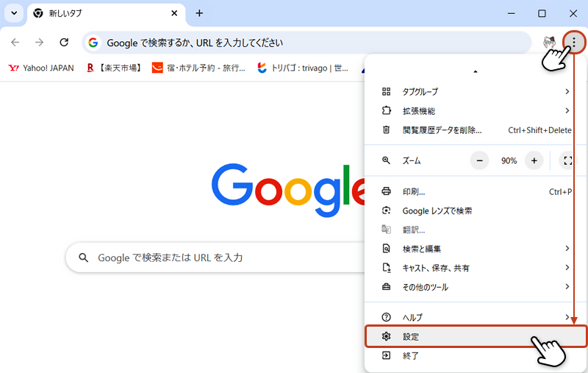The image size is (588, 373).
Task: Open the 宿・ホテル予約 bookmark
Action: pyautogui.click(x=198, y=68)
